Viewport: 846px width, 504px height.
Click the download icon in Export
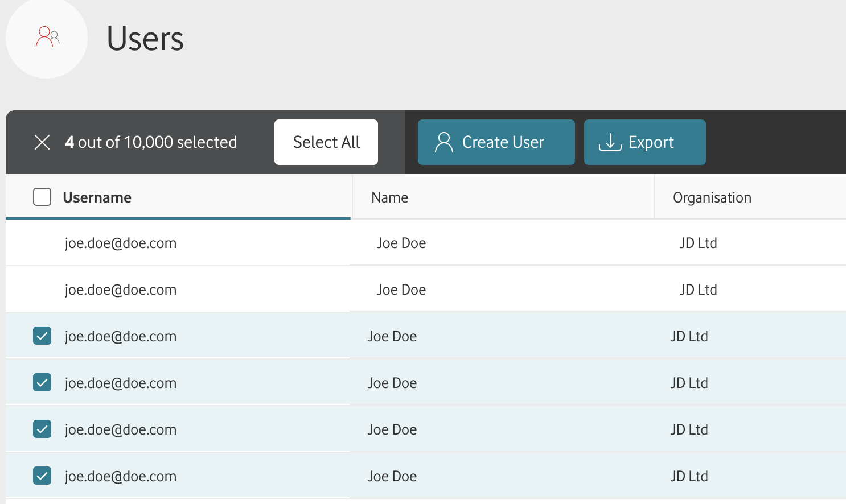[610, 142]
